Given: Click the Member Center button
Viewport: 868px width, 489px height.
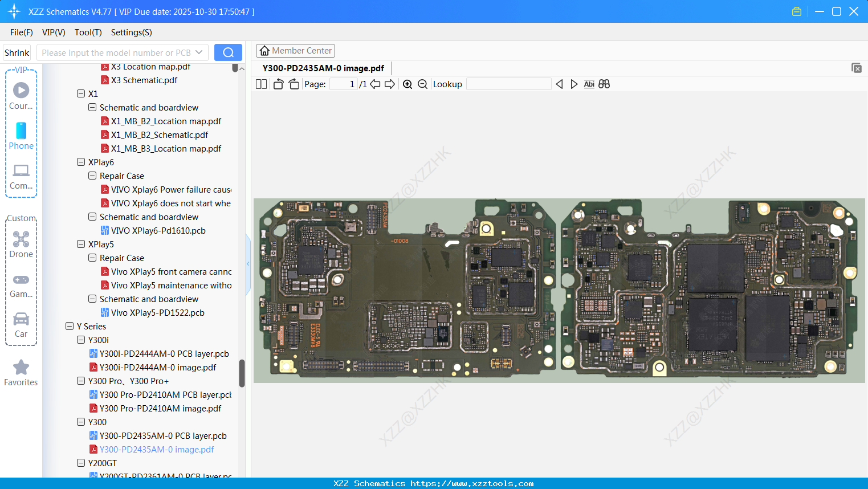Looking at the screenshot, I should click(295, 50).
